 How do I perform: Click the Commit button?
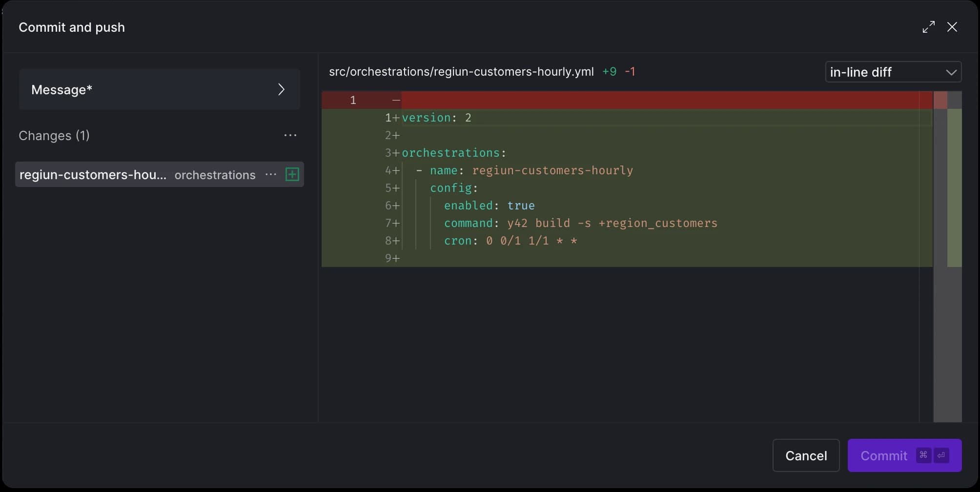(904, 455)
